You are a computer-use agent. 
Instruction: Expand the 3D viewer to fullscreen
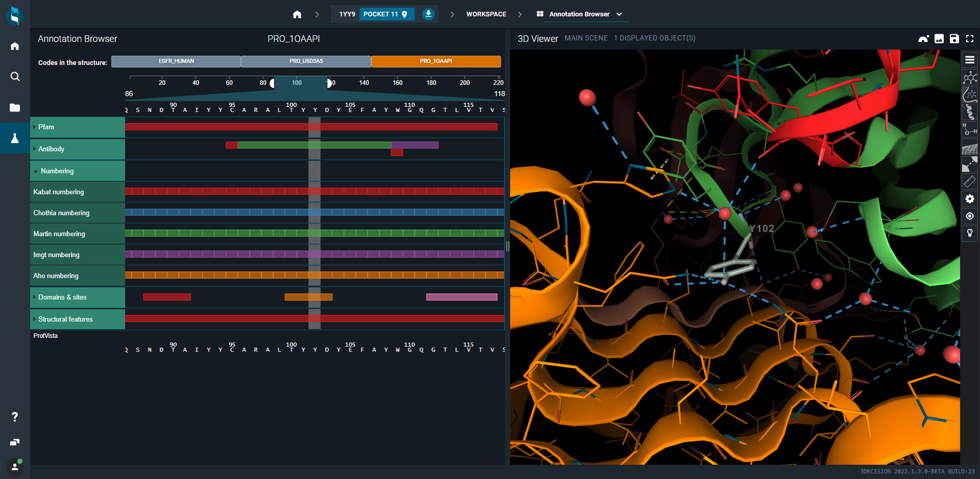click(x=969, y=39)
